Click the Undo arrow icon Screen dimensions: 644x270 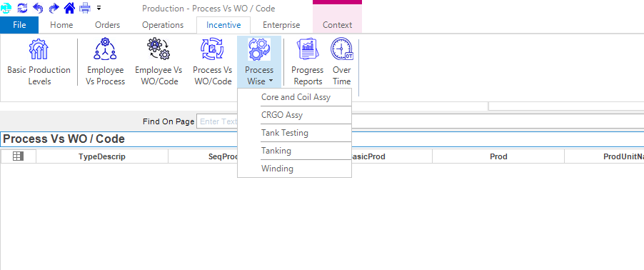click(38, 8)
